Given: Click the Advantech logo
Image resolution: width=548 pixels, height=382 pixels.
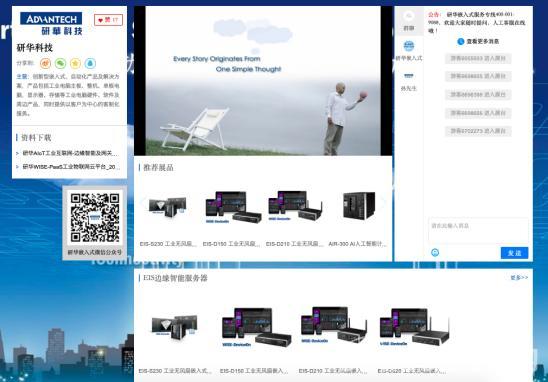Looking at the screenshot, I should click(51, 24).
